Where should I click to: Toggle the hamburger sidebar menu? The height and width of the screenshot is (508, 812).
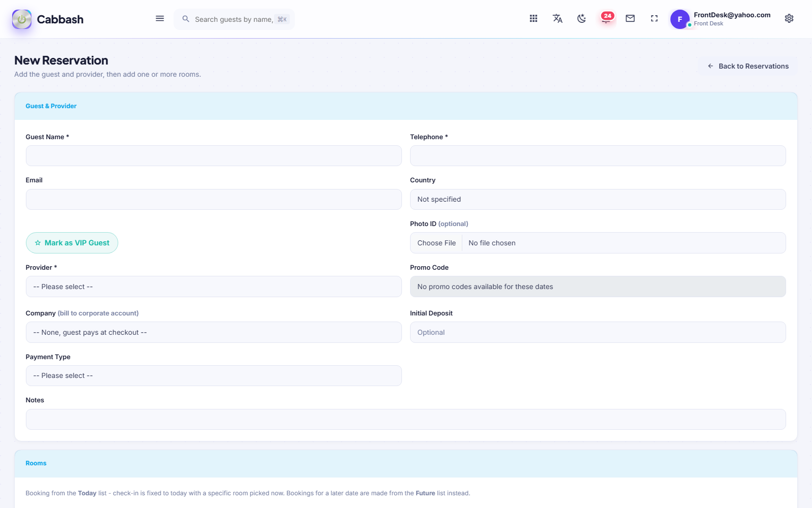coord(160,19)
